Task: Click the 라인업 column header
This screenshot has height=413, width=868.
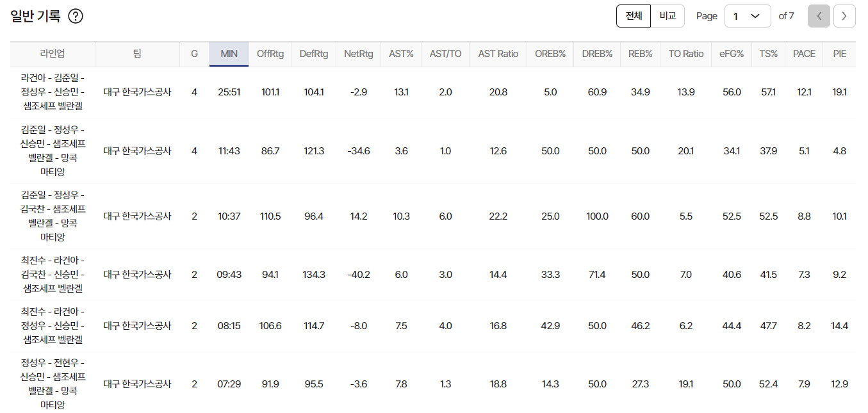Action: [x=53, y=54]
